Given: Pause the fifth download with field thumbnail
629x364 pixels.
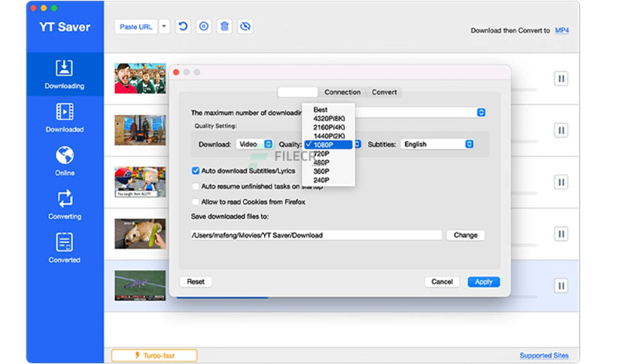Looking at the screenshot, I should point(561,286).
